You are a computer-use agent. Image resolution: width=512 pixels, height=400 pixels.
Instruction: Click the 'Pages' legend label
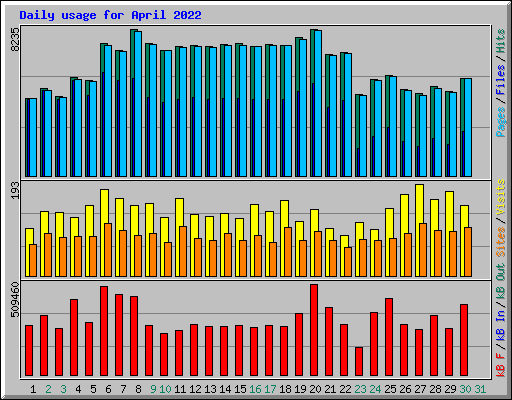501,122
